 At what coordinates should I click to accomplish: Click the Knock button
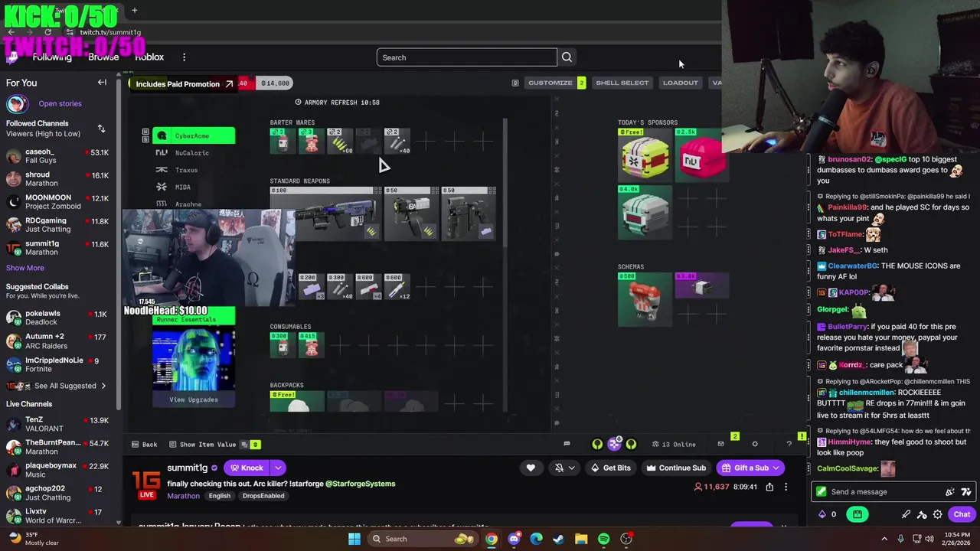(246, 468)
